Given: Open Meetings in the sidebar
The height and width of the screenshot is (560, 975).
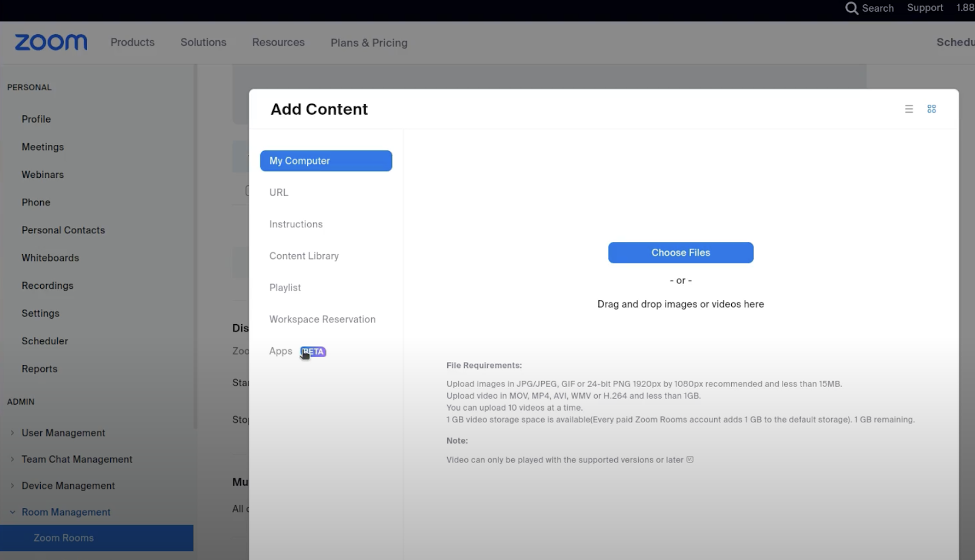Looking at the screenshot, I should (x=43, y=147).
